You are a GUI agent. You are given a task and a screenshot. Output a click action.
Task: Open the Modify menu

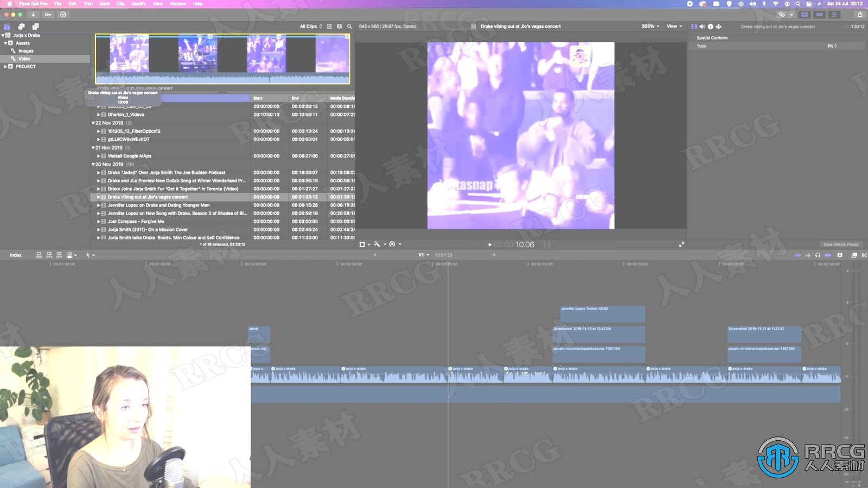139,4
